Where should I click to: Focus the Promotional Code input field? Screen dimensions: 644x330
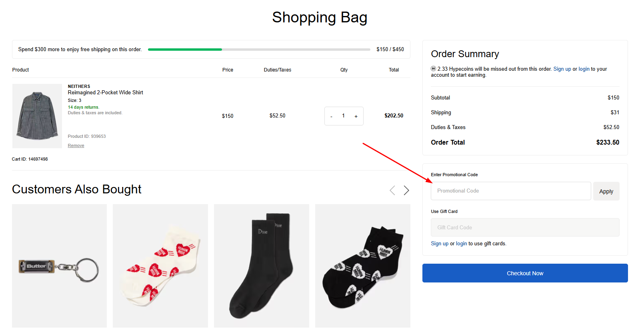tap(510, 191)
